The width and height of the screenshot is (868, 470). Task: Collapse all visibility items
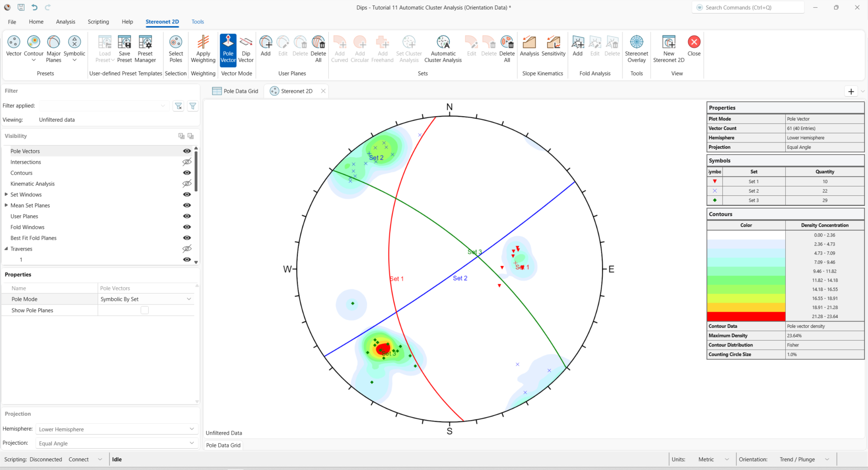tap(191, 136)
